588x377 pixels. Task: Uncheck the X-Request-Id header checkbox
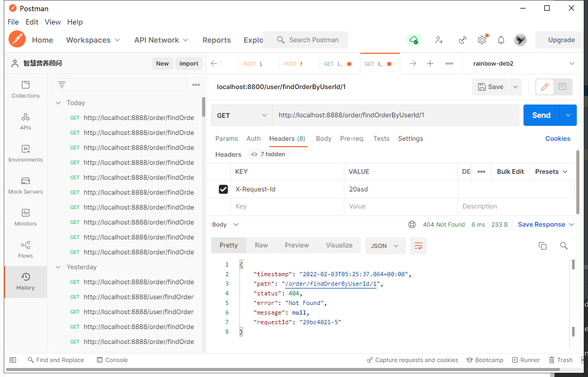click(x=223, y=189)
